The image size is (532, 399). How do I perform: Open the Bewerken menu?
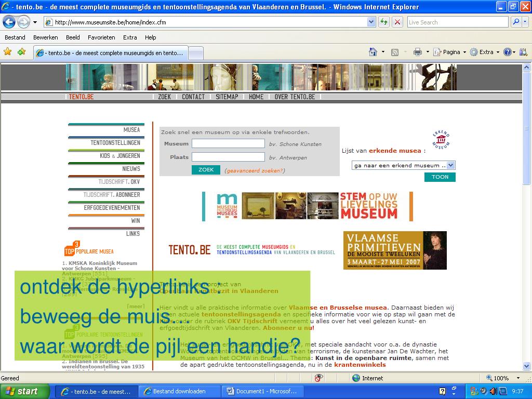[x=46, y=37]
